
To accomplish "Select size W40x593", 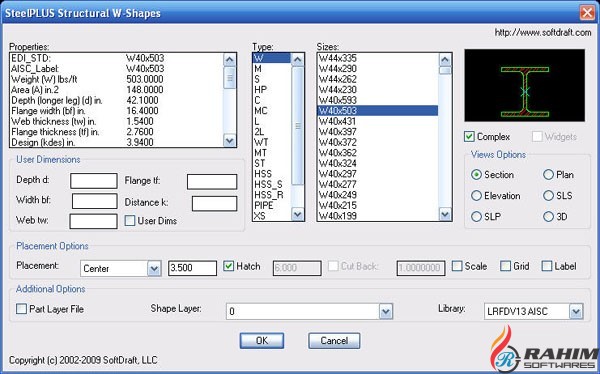I will pos(378,100).
